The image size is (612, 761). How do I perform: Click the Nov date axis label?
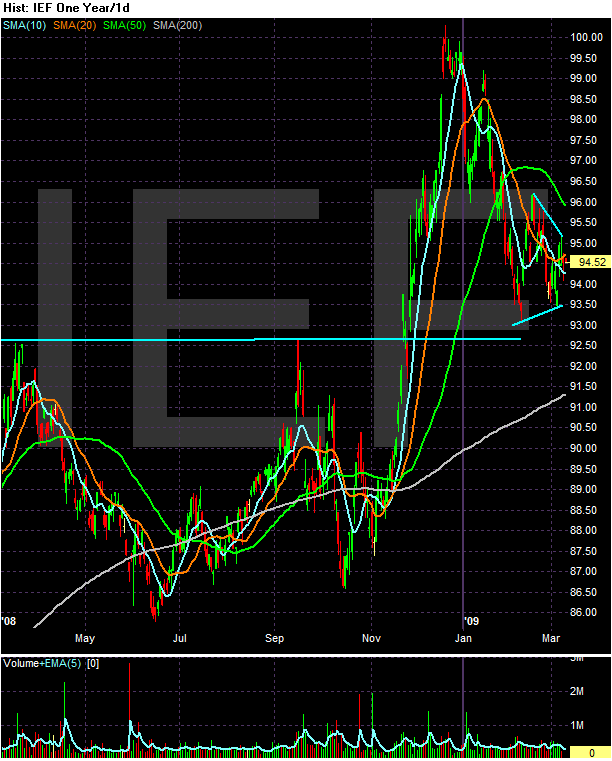tap(371, 638)
